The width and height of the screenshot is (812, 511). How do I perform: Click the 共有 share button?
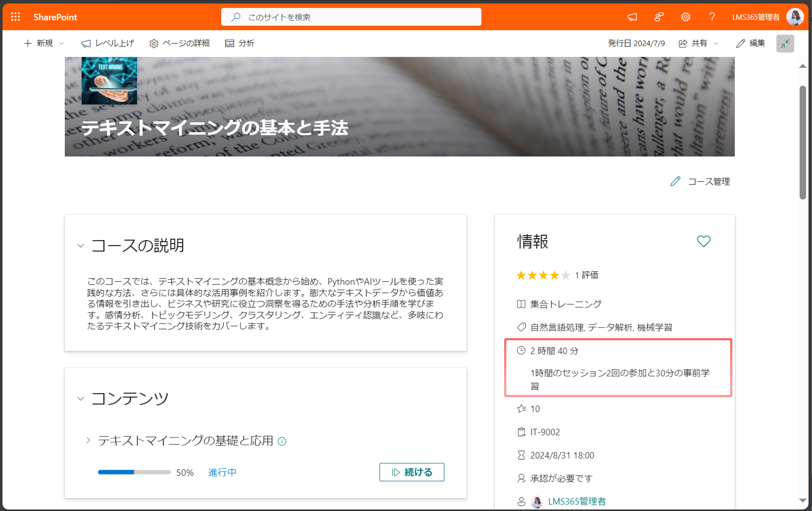(x=693, y=43)
